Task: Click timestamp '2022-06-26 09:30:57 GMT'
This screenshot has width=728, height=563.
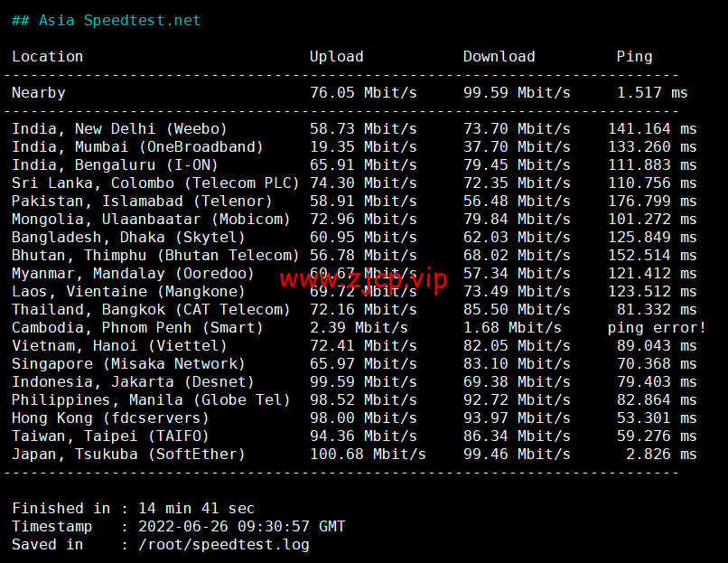Action: pos(241,527)
